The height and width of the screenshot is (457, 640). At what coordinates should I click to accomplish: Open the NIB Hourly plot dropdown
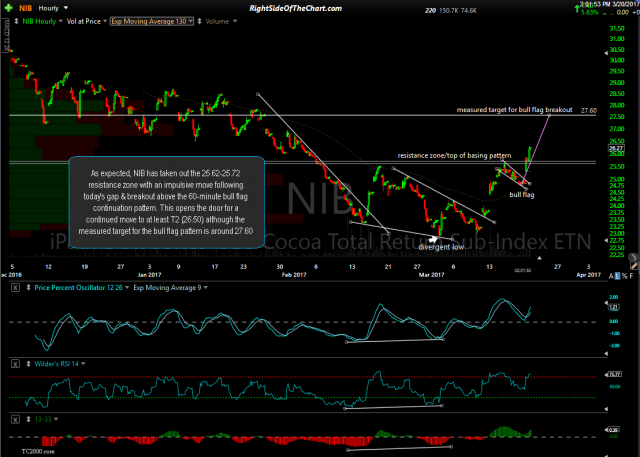[x=61, y=21]
